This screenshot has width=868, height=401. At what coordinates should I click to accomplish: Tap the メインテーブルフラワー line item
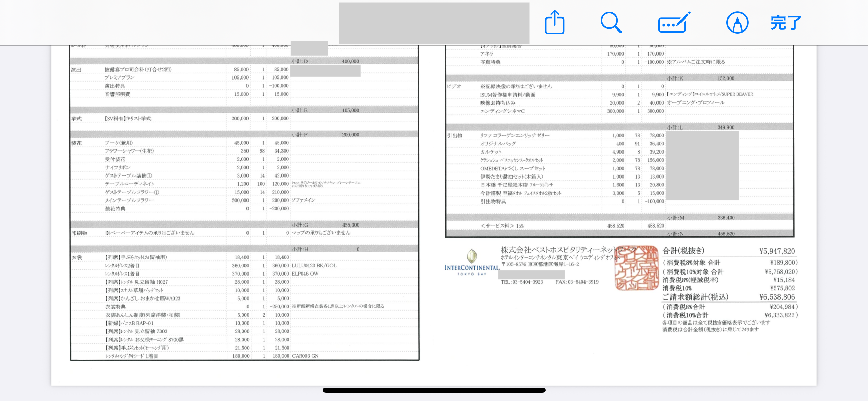(x=129, y=200)
